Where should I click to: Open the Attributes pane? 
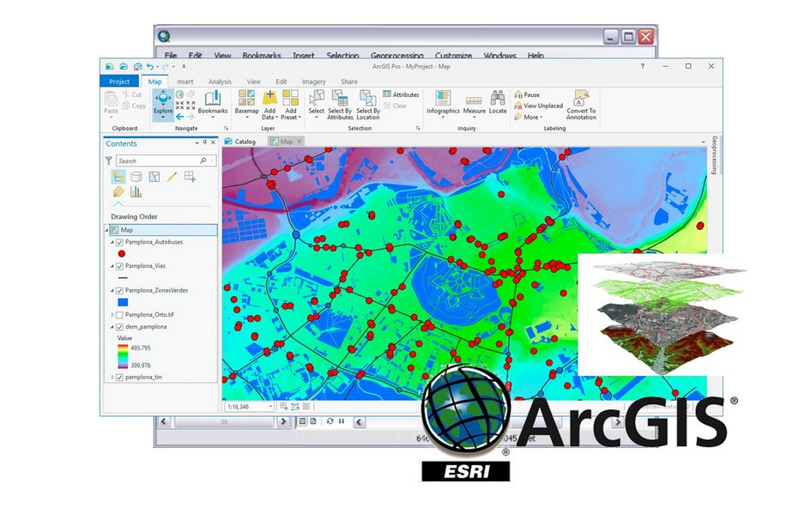pyautogui.click(x=401, y=94)
